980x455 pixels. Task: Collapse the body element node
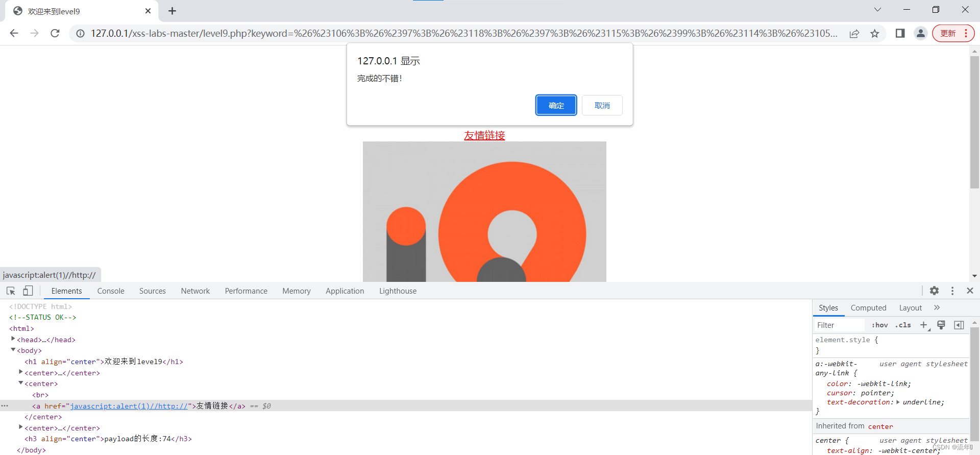13,350
